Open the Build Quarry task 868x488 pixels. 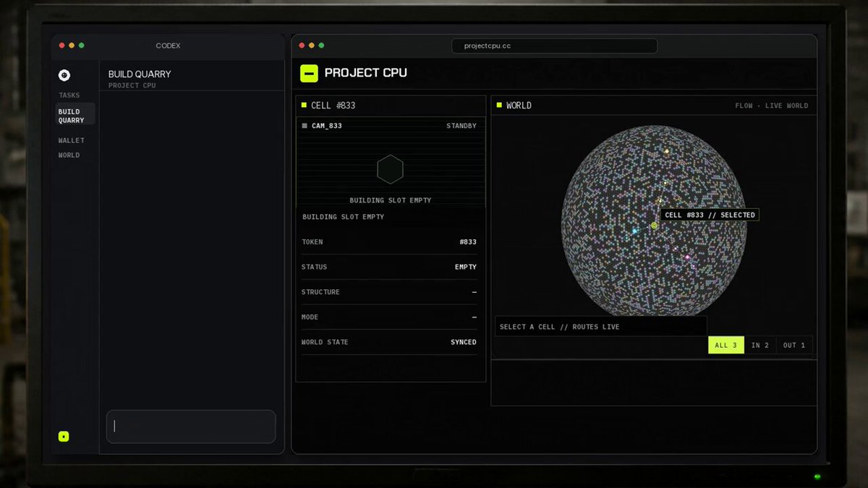[x=75, y=116]
